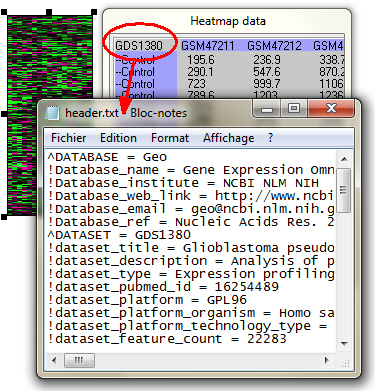Screen dimensions: 375x391
Task: Click the vertical scrollbar thumb in Bloc-notes
Action: click(344, 190)
